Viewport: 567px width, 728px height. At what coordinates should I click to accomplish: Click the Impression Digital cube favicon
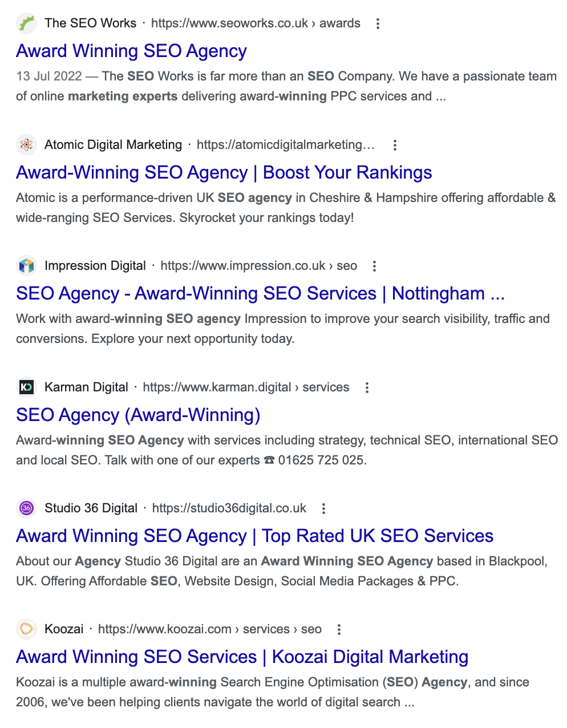click(x=26, y=266)
